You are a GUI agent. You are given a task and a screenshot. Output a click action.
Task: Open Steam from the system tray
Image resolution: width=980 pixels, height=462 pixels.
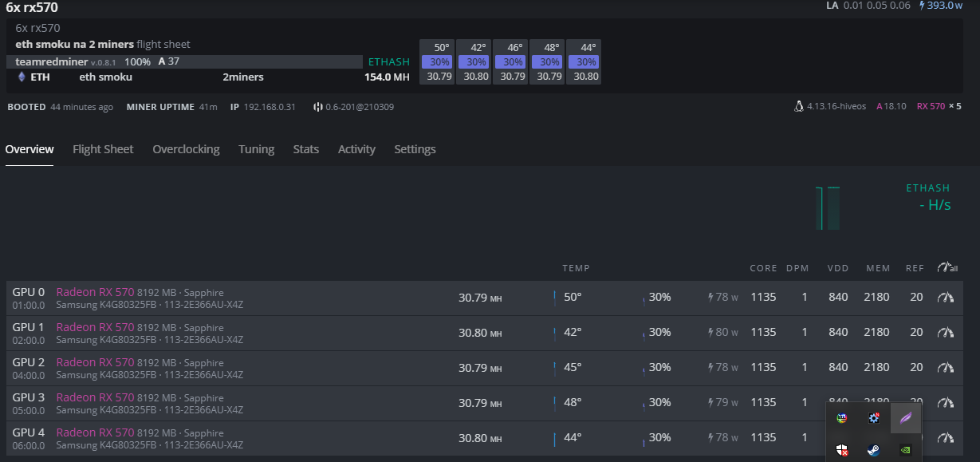874,450
